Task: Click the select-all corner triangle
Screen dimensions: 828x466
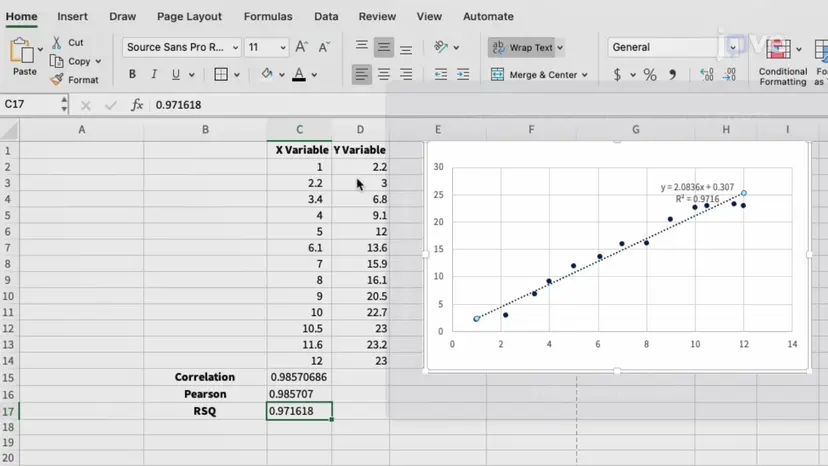Action: click(x=10, y=130)
